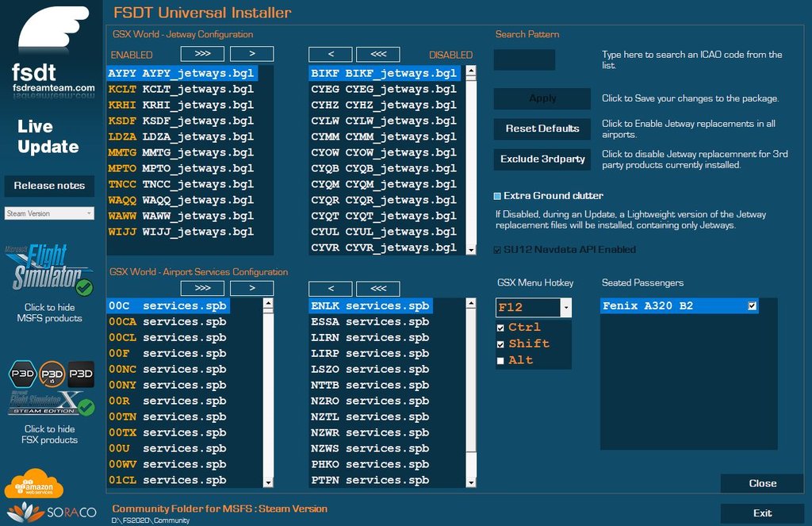This screenshot has width=812, height=526.
Task: Open Release notes
Action: tap(49, 186)
